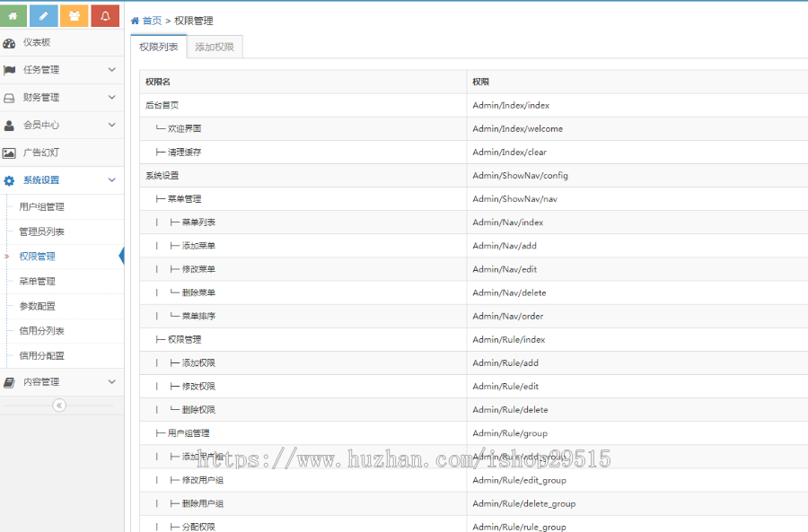Expand the 财务管理 sidebar menu
808x532 pixels.
61,98
